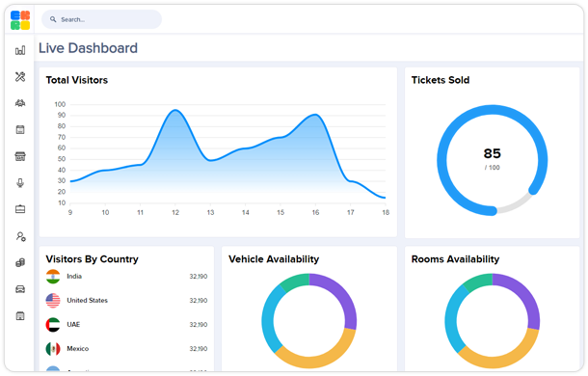Open the car vehicle sidebar icon
The width and height of the screenshot is (588, 376).
pos(20,289)
